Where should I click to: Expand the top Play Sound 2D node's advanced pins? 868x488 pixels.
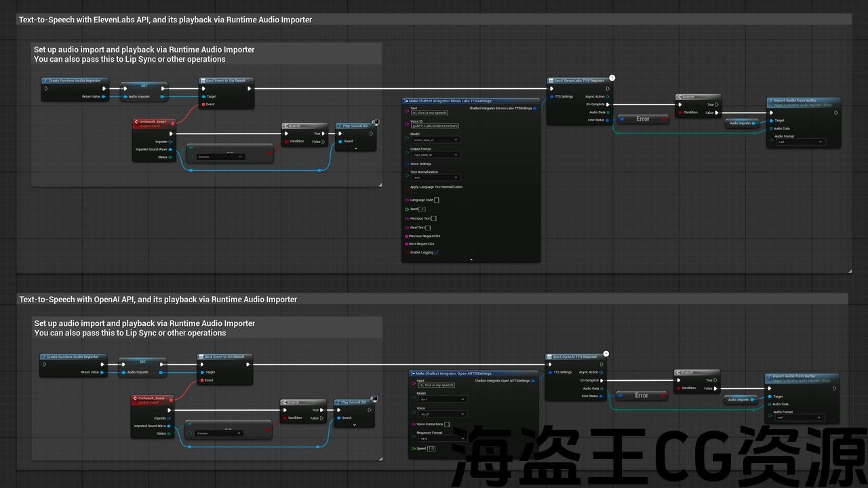tap(355, 148)
